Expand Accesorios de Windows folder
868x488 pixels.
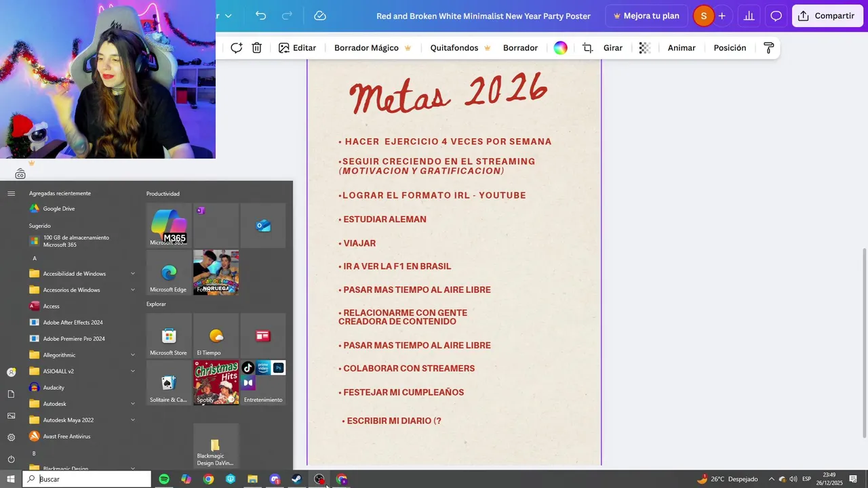81,290
